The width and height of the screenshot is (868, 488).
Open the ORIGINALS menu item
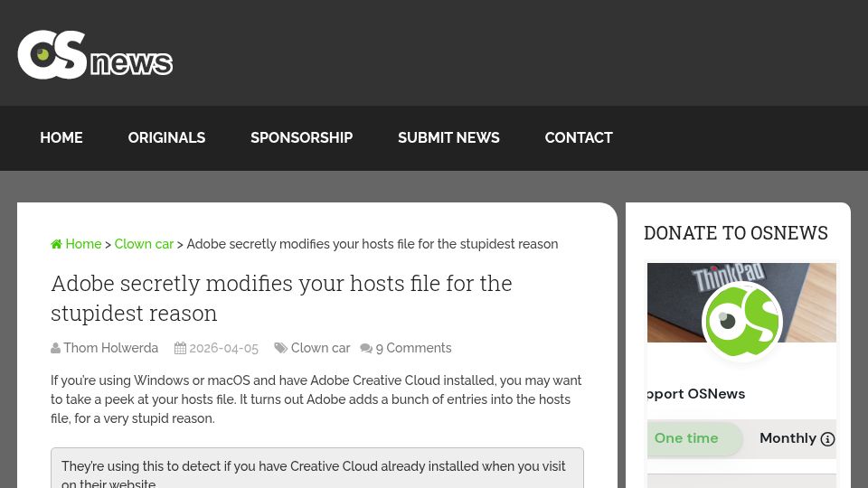[166, 137]
